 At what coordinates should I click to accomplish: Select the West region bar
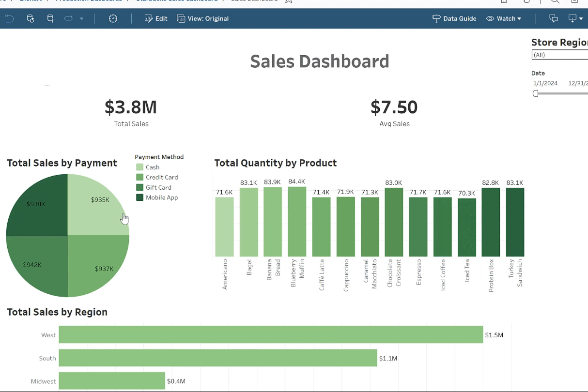[271, 335]
